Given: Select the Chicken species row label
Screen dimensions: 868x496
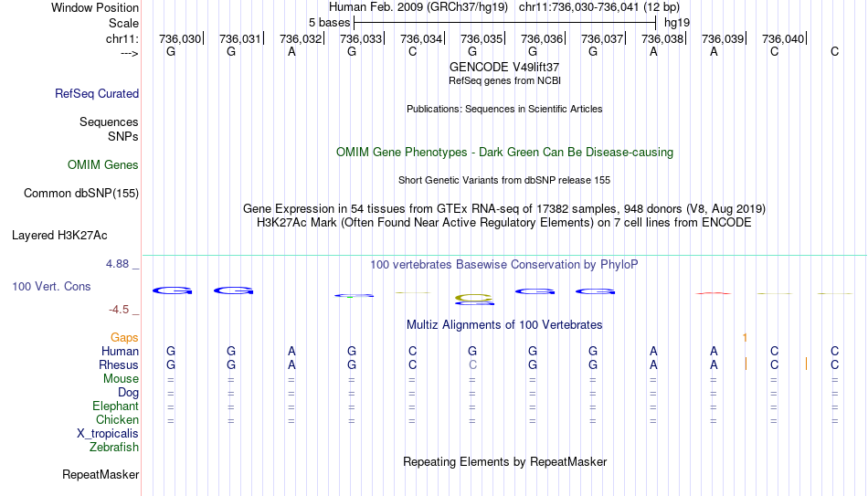Looking at the screenshot, I should (x=117, y=419).
